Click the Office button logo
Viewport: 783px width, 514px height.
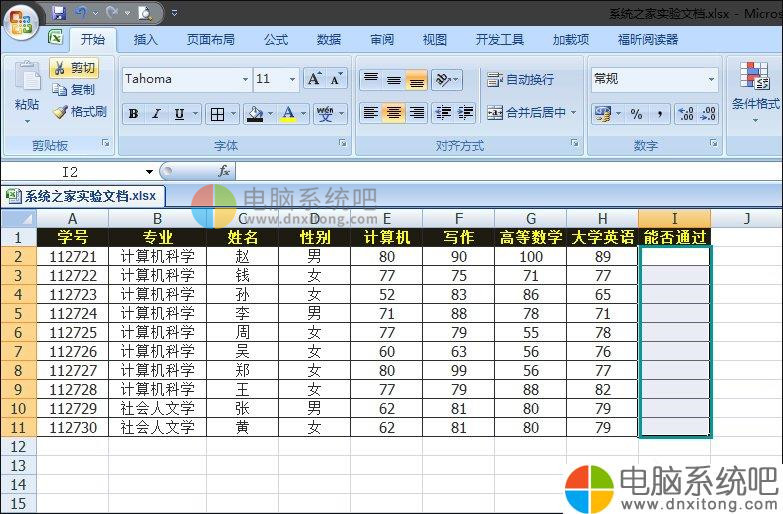(22, 20)
